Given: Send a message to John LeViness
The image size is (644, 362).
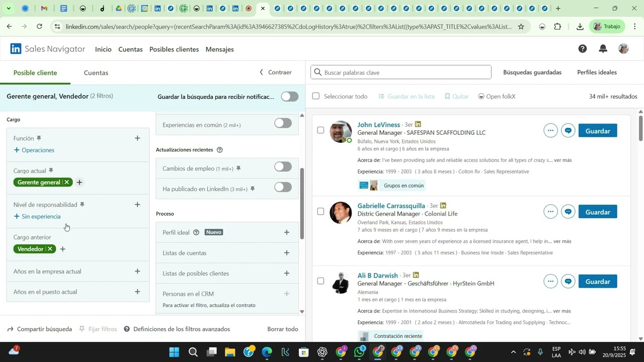Looking at the screenshot, I should 569,131.
